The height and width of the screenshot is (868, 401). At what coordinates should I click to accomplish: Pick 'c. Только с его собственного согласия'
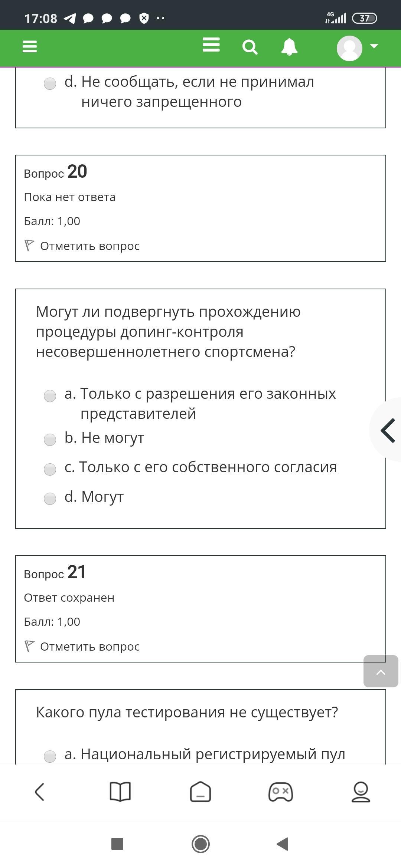point(50,469)
